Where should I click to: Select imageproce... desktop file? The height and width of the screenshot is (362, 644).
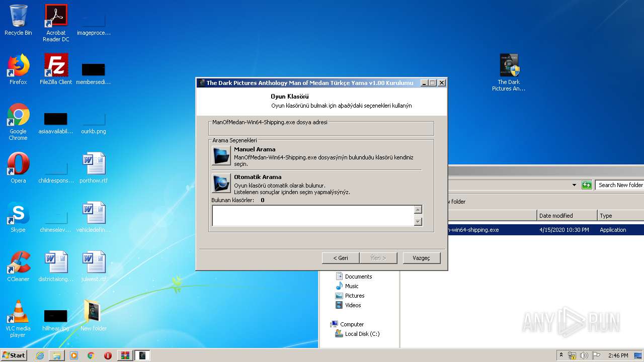(94, 23)
